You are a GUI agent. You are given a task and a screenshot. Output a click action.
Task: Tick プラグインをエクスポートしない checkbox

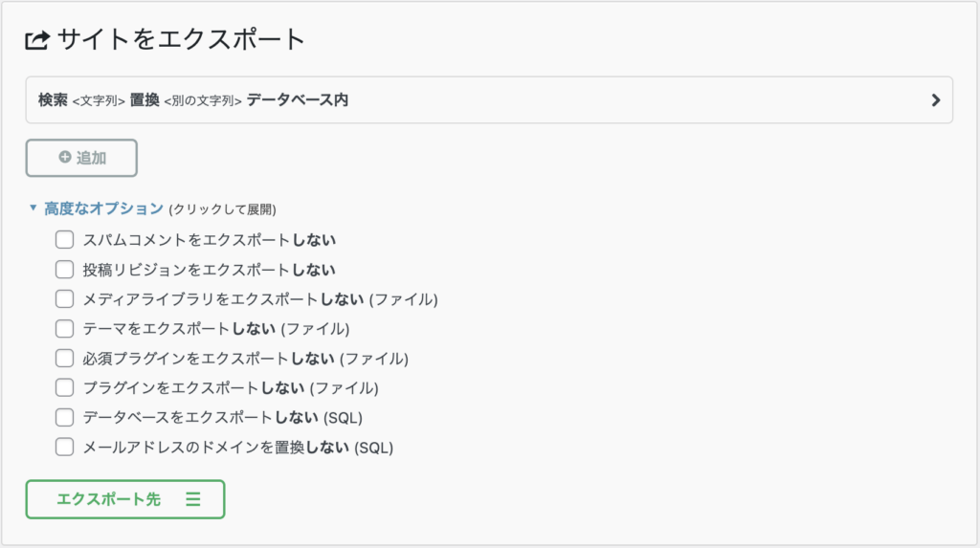pyautogui.click(x=64, y=388)
